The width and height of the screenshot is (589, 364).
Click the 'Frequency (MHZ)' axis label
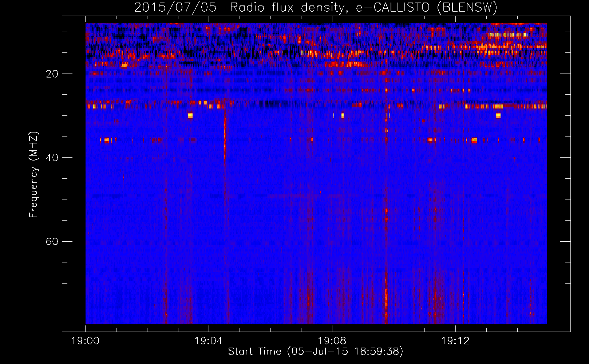(33, 175)
